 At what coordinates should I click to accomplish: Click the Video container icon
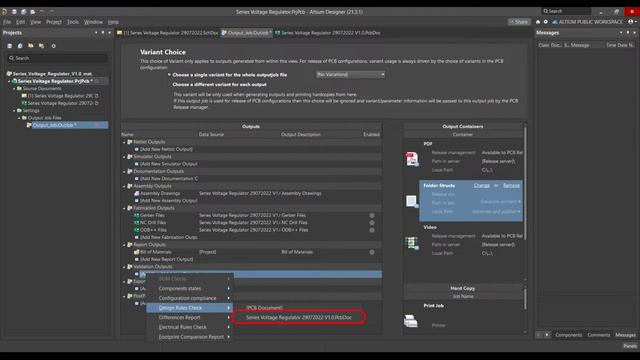point(412,243)
